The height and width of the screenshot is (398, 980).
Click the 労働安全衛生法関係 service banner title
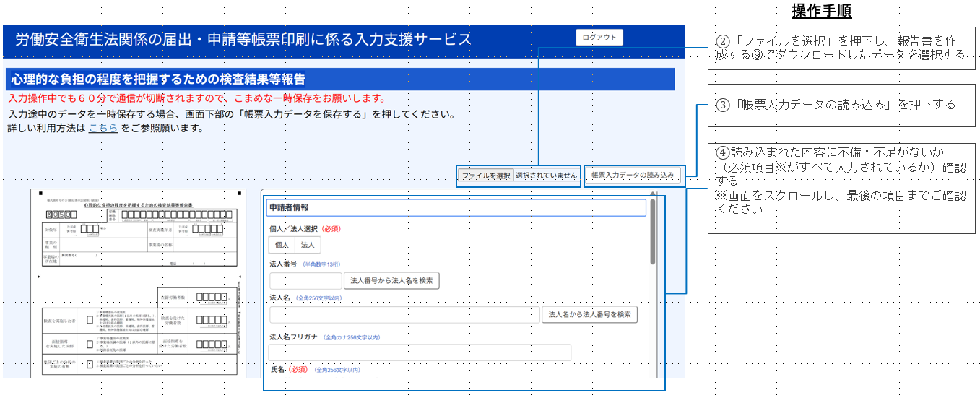[243, 39]
